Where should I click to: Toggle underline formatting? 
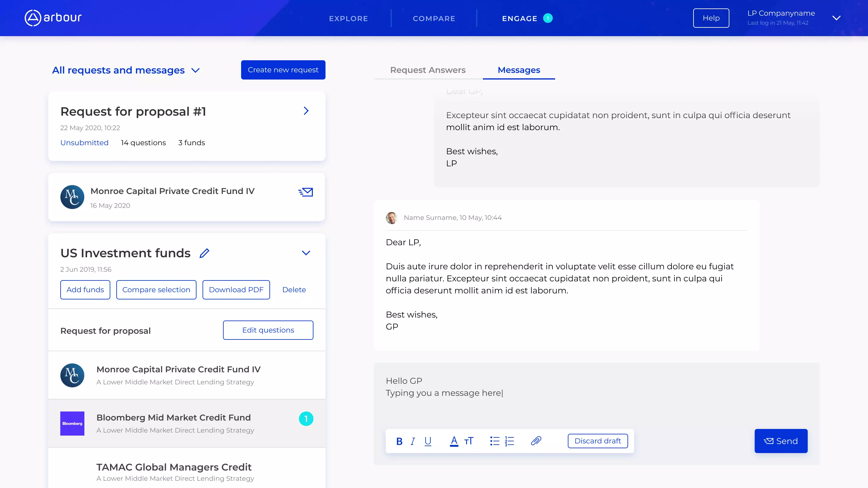(x=428, y=441)
